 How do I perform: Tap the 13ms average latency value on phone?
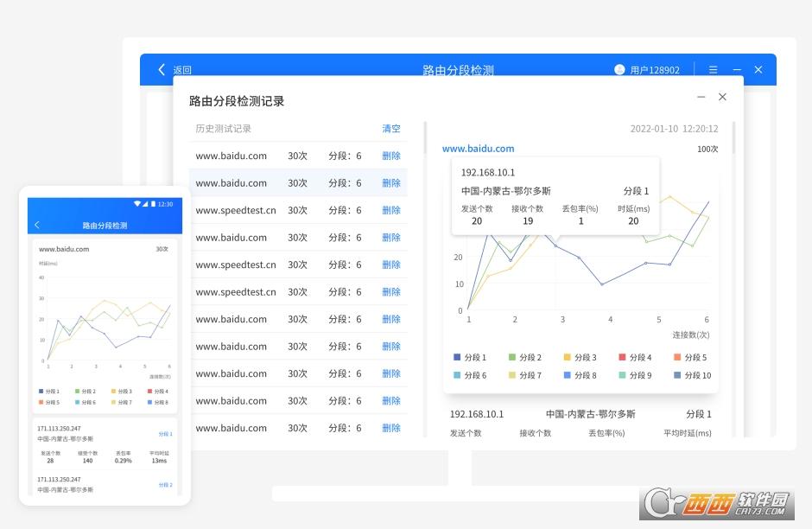click(x=159, y=461)
